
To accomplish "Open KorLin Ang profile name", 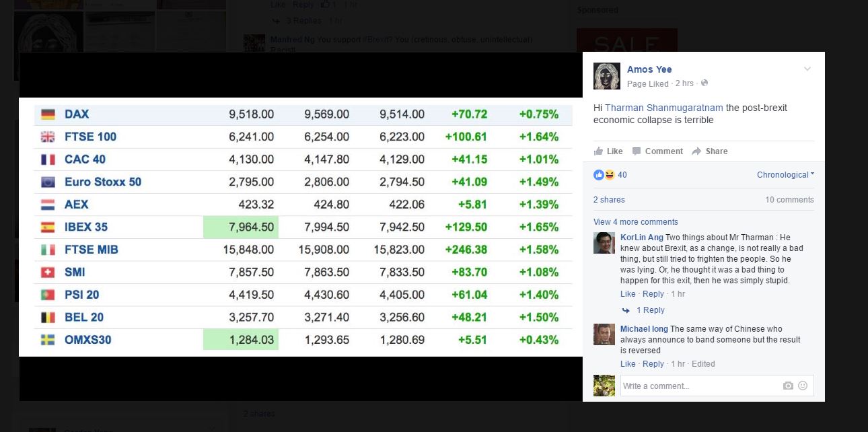I will 642,238.
